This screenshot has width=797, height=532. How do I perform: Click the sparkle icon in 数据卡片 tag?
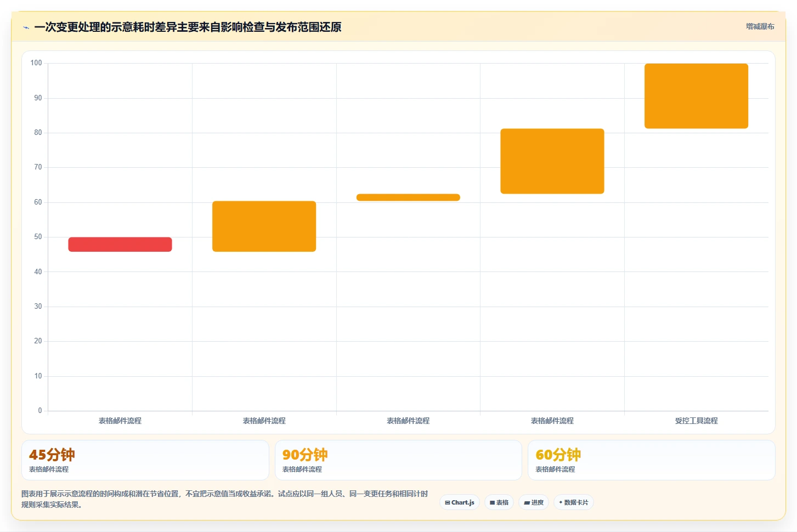coord(561,502)
